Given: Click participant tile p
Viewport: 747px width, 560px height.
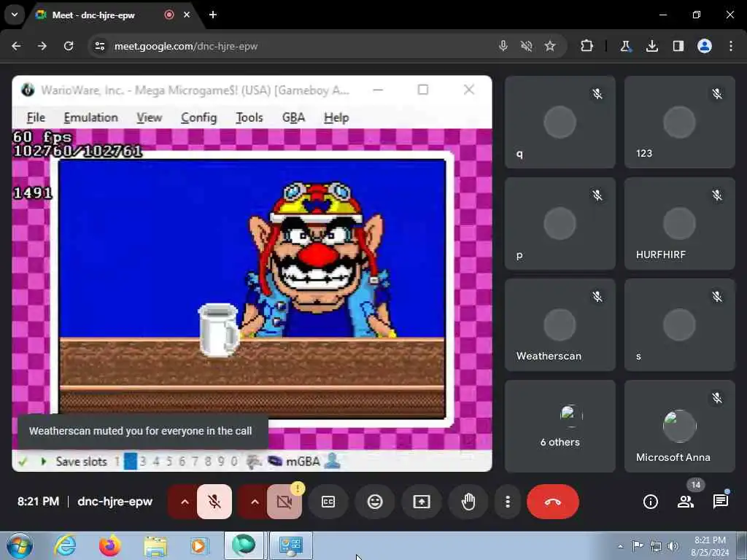Looking at the screenshot, I should pyautogui.click(x=560, y=223).
